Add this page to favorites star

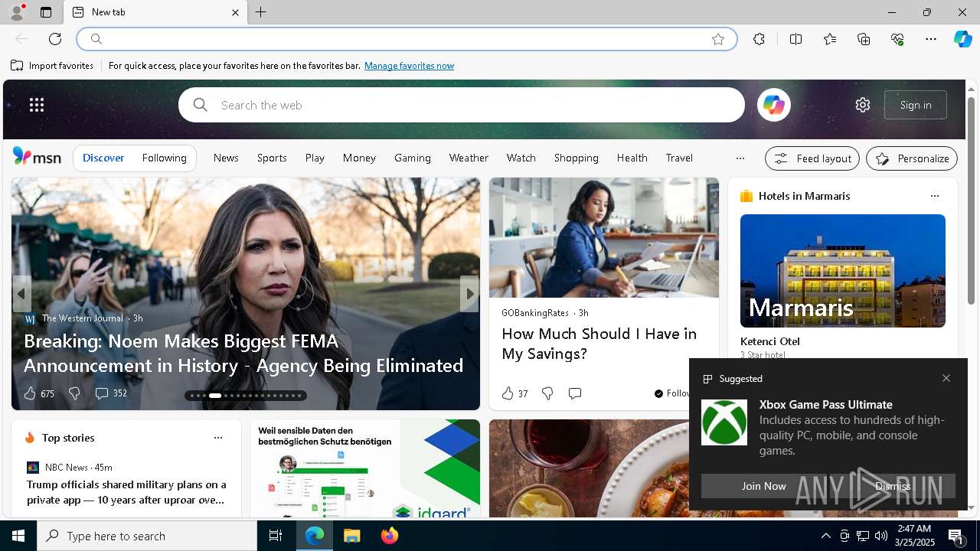tap(717, 39)
